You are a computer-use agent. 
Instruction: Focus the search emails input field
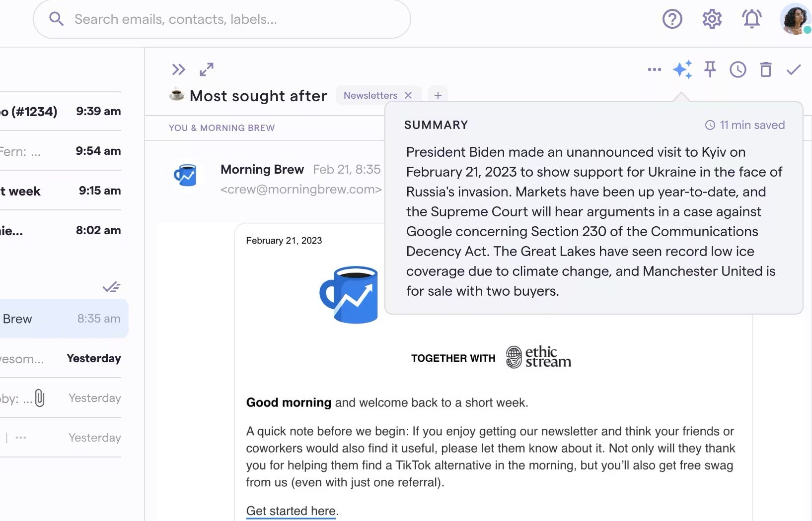point(221,19)
